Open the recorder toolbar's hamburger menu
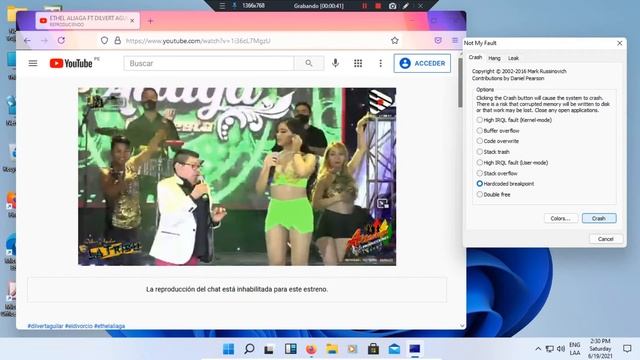Screen dimensions: 640x360 (222, 6)
